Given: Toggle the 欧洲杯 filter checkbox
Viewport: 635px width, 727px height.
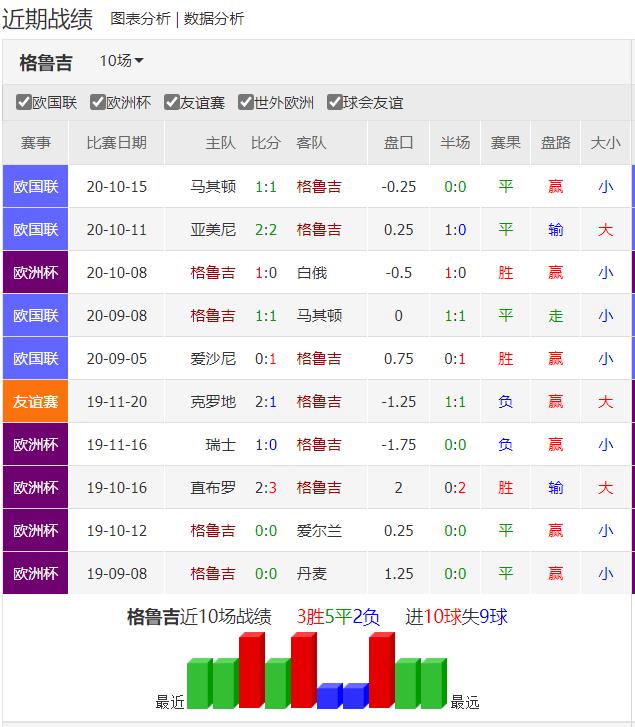Looking at the screenshot, I should (98, 102).
